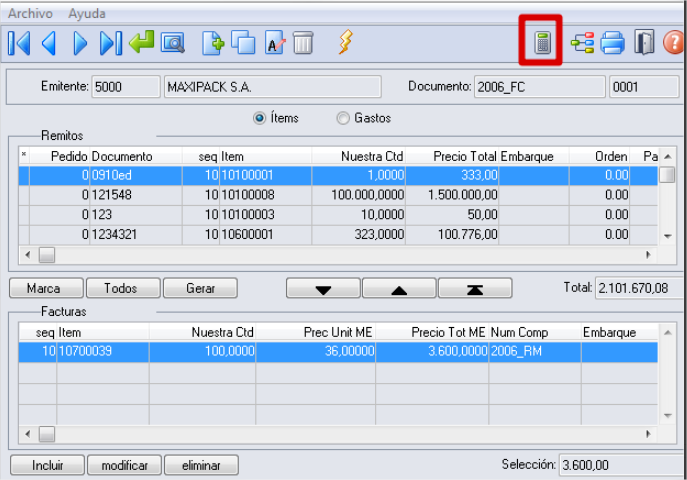This screenshot has height=480, width=687.
Task: Click the move all up button
Action: pyautogui.click(x=475, y=288)
